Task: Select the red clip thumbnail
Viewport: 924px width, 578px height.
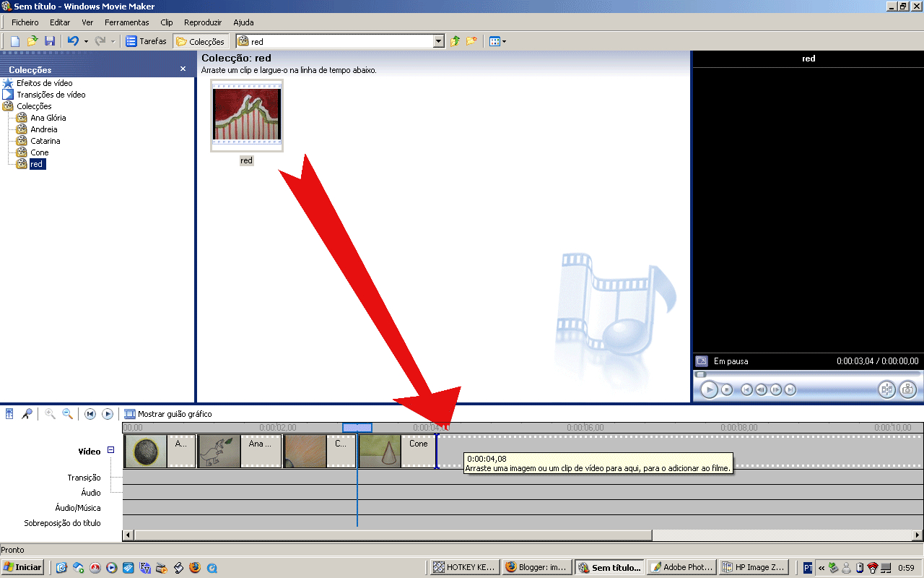Action: point(247,116)
